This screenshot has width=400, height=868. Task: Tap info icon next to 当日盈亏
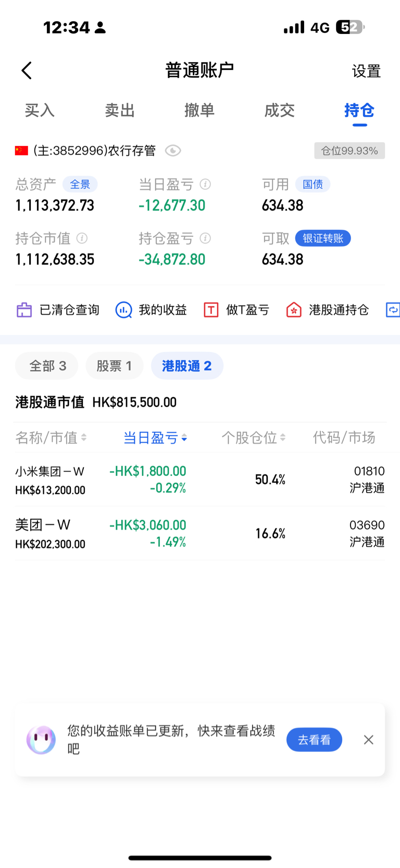[x=206, y=184]
